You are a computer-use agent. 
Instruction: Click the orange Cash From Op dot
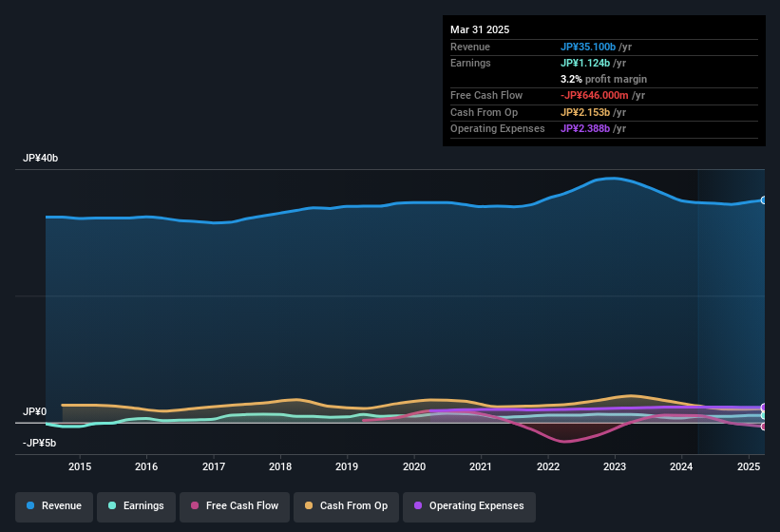[x=309, y=505]
